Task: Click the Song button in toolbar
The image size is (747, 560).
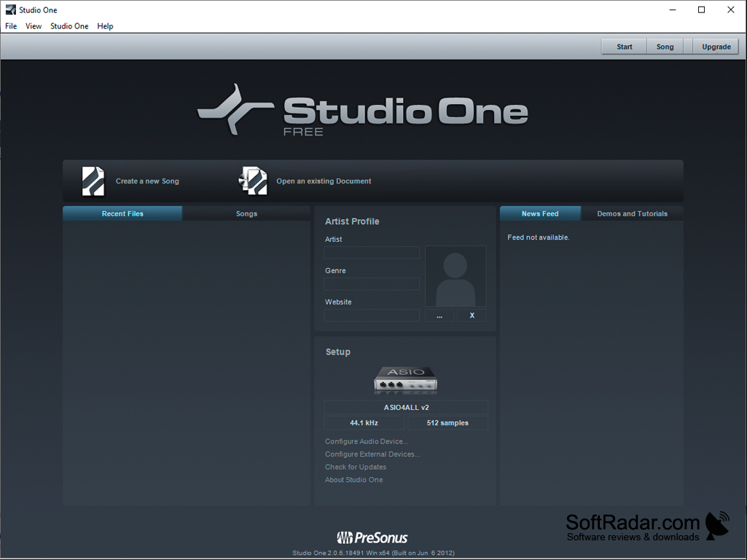Action: coord(665,47)
